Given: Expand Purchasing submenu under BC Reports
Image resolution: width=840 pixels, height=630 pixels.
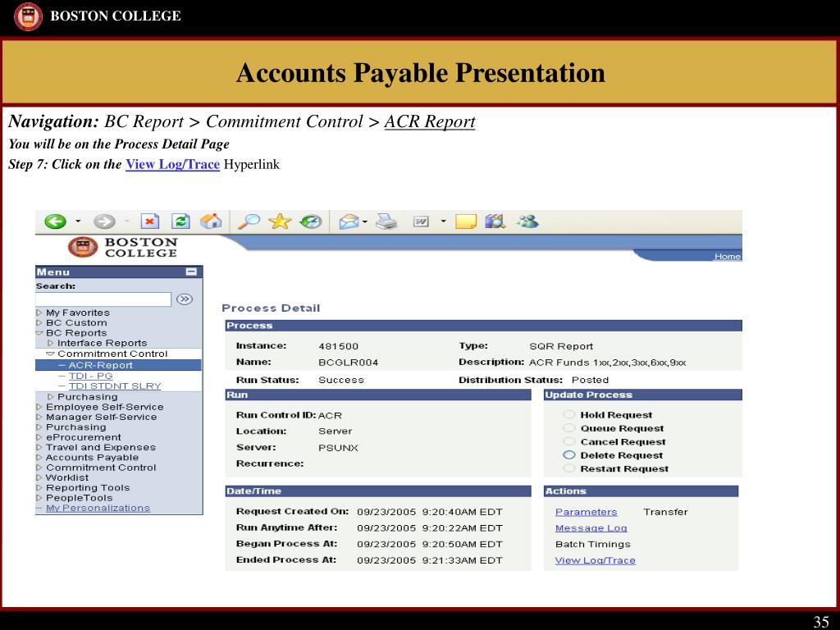Looking at the screenshot, I should (50, 396).
